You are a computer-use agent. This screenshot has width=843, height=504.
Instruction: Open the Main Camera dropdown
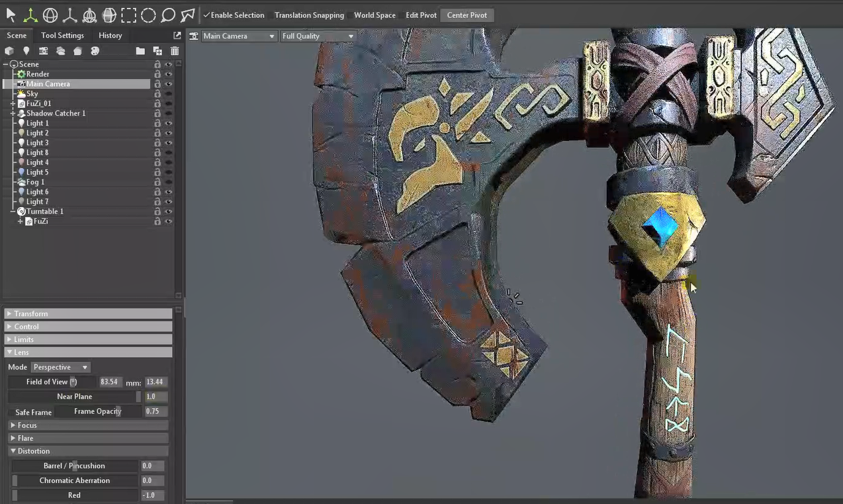pyautogui.click(x=239, y=36)
